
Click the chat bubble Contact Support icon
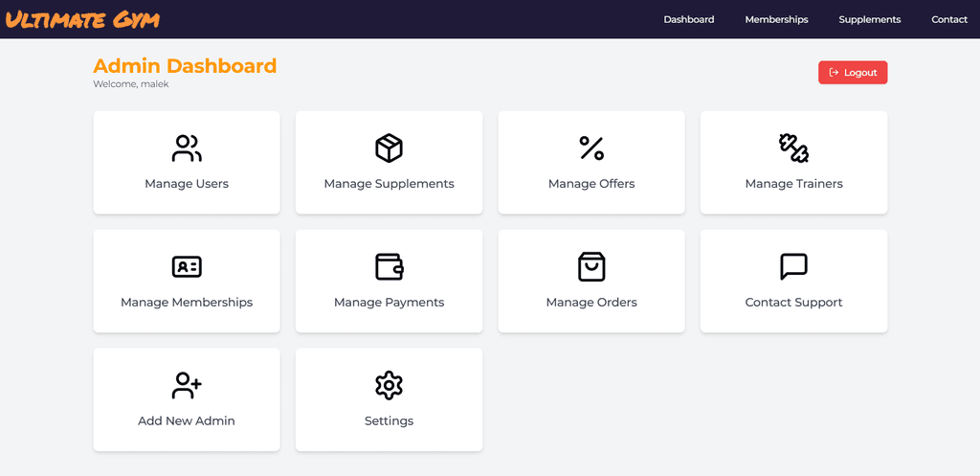click(793, 267)
